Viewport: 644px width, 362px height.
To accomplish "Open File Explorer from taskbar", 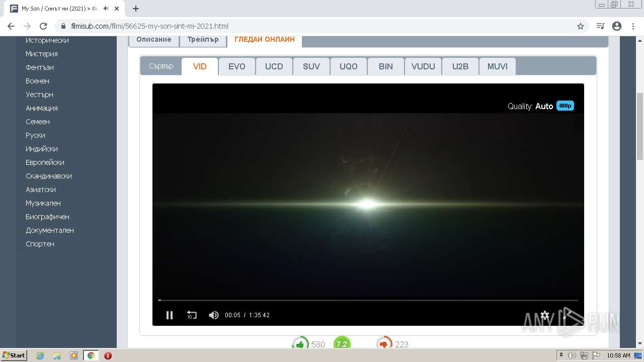I will point(57,355).
